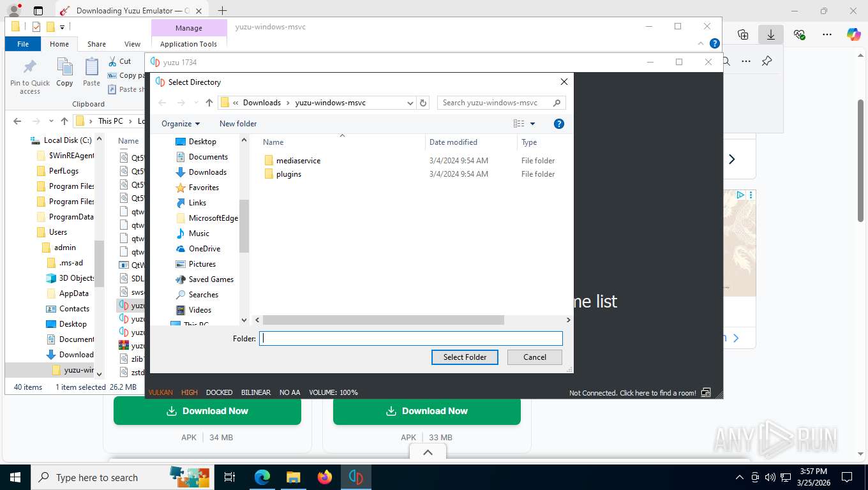Open the mediaservice folder
The height and width of the screenshot is (490, 868).
(x=298, y=161)
